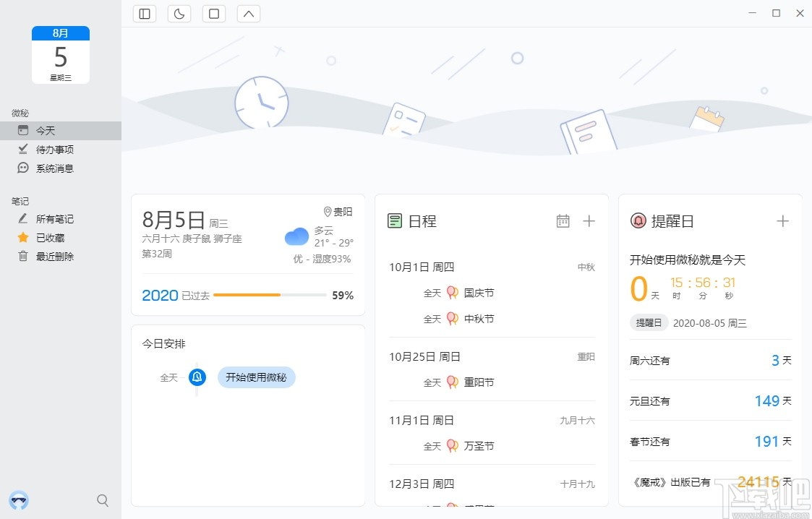Click the 59% year progress value
The height and width of the screenshot is (519, 812).
343,296
